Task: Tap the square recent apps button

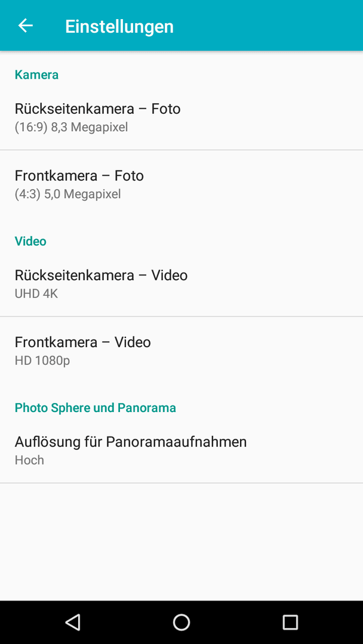Action: coord(290,622)
